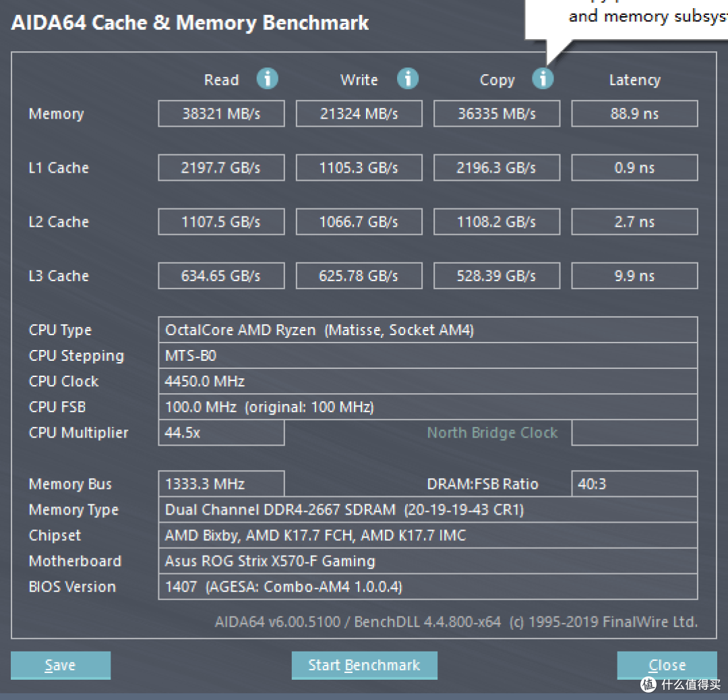Click the AIDA64 Cache & Memory Benchmark title

pos(190,23)
